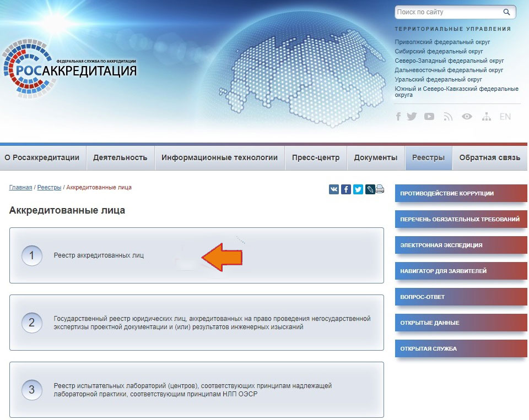Click Вопрос-ответ button
529x420 pixels.
click(x=461, y=297)
